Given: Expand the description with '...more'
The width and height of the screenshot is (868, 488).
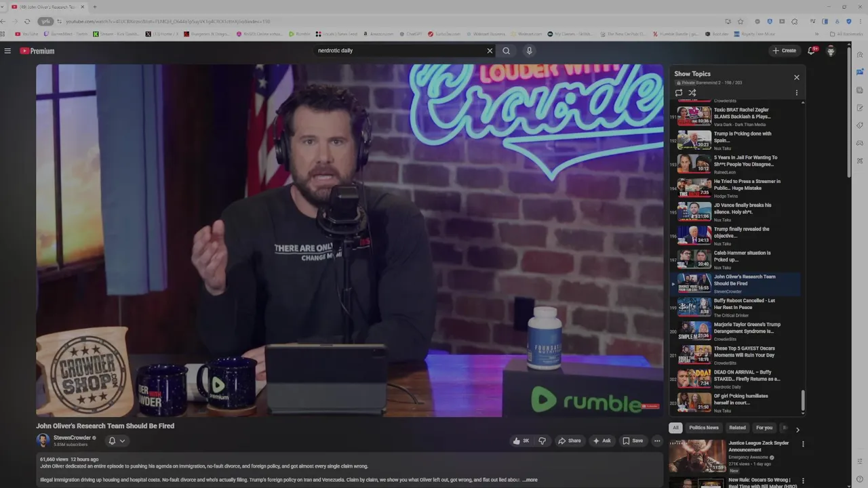Looking at the screenshot, I should click(x=530, y=480).
